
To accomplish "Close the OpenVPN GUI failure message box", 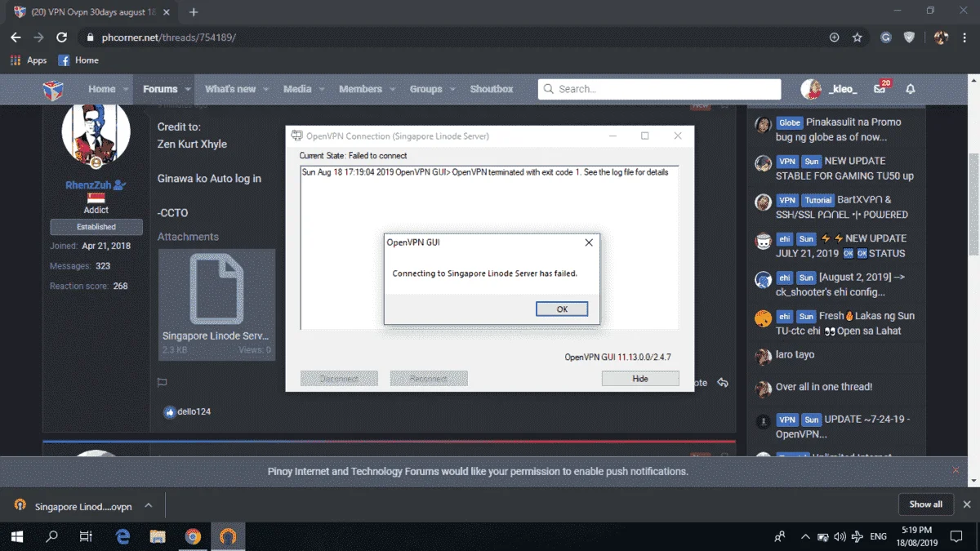I will pyautogui.click(x=589, y=242).
